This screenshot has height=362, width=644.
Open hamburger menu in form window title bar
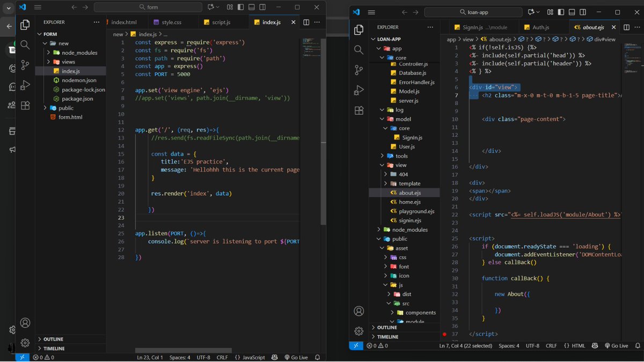click(38, 7)
